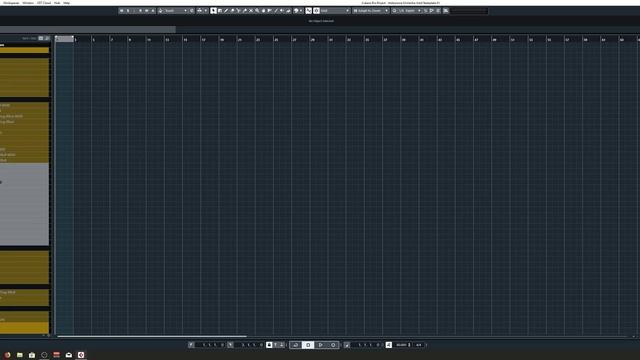The width and height of the screenshot is (640, 360).
Task: Select the Erase tool in toolbar
Action: pos(232,11)
